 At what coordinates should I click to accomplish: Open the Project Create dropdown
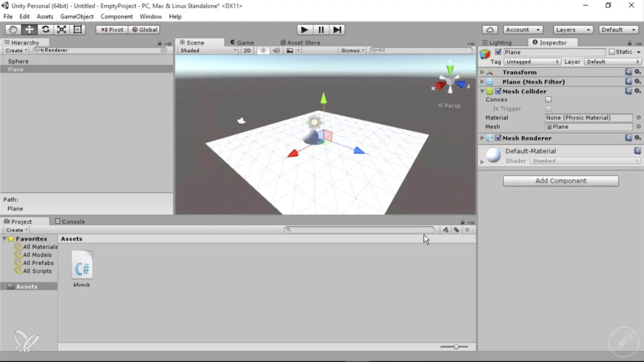coord(17,230)
